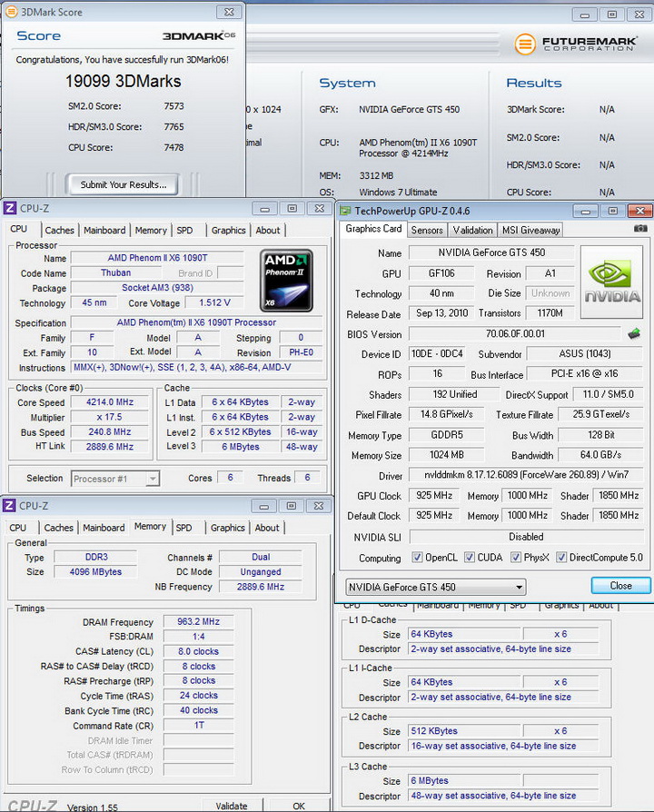The height and width of the screenshot is (812, 654).
Task: Click the CPU-Z Memory window's title bar icon
Action: tap(9, 505)
